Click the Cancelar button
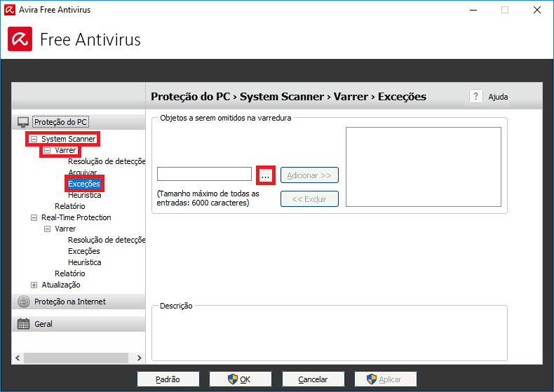The height and width of the screenshot is (392, 554). (313, 379)
